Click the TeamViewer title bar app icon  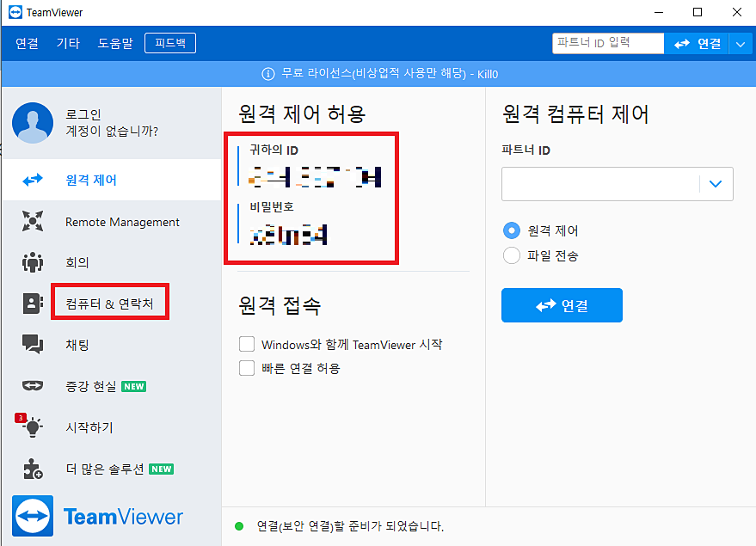[15, 12]
